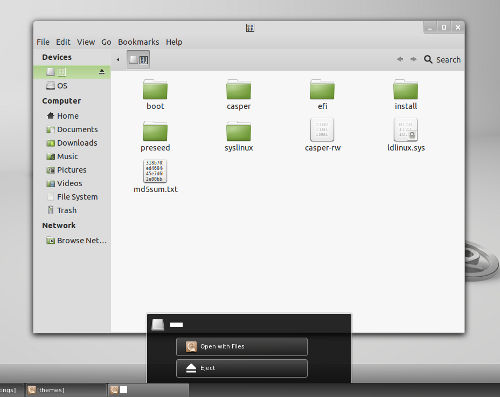Collapse the Devices section header

(x=57, y=57)
